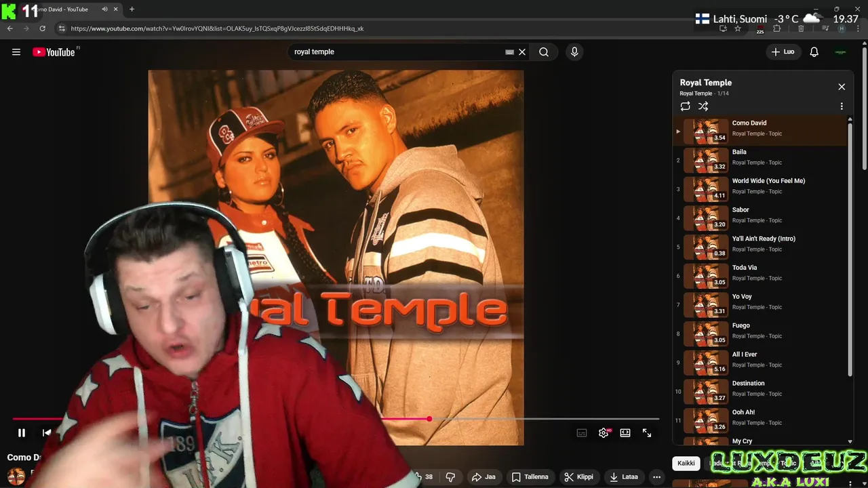Click the YouTube URL address bar

[x=217, y=28]
